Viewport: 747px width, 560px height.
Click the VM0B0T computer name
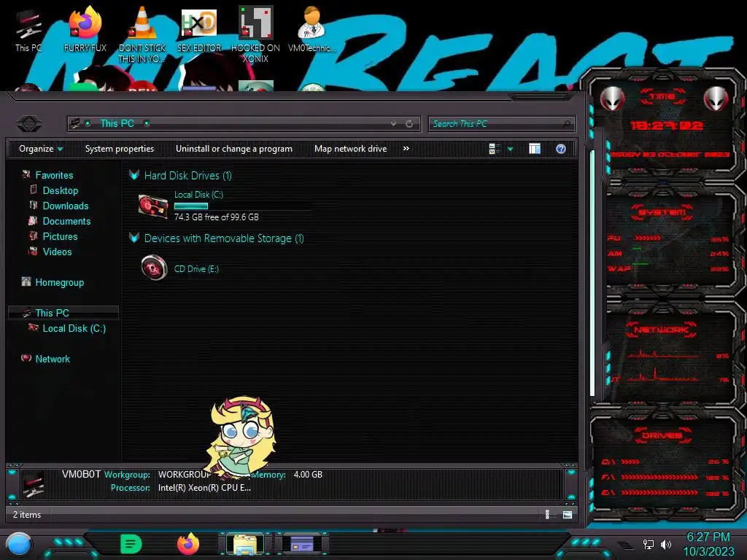pyautogui.click(x=81, y=474)
